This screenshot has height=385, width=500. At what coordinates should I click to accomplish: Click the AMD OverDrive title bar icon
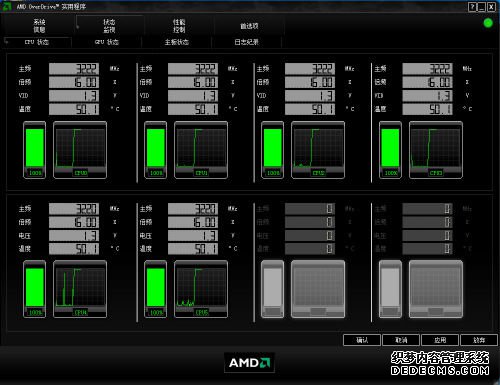click(x=7, y=6)
